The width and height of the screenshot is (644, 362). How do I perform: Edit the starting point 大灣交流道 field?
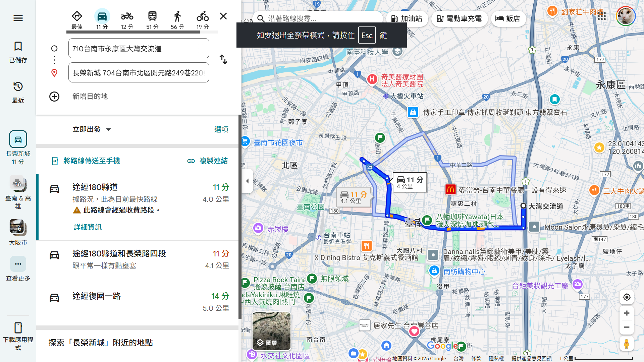pyautogui.click(x=139, y=49)
